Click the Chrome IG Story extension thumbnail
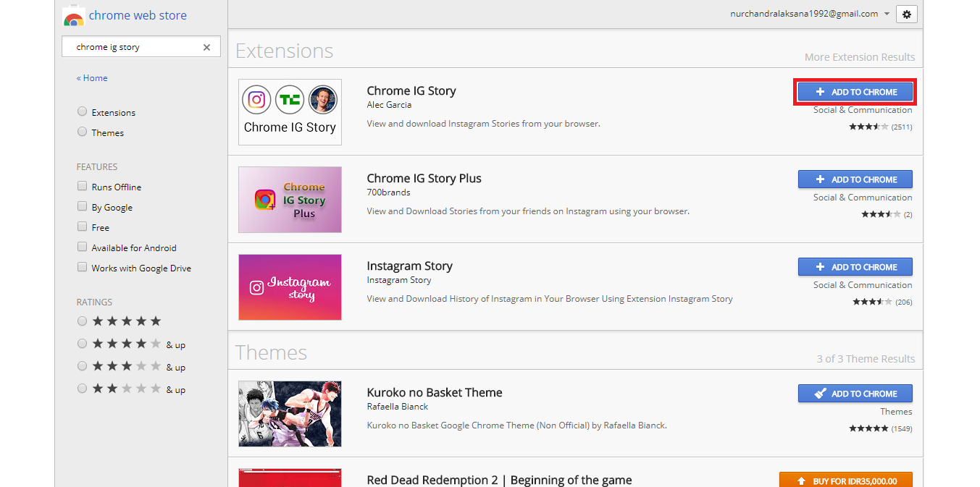Viewport: 980px width, 487px height. [290, 112]
